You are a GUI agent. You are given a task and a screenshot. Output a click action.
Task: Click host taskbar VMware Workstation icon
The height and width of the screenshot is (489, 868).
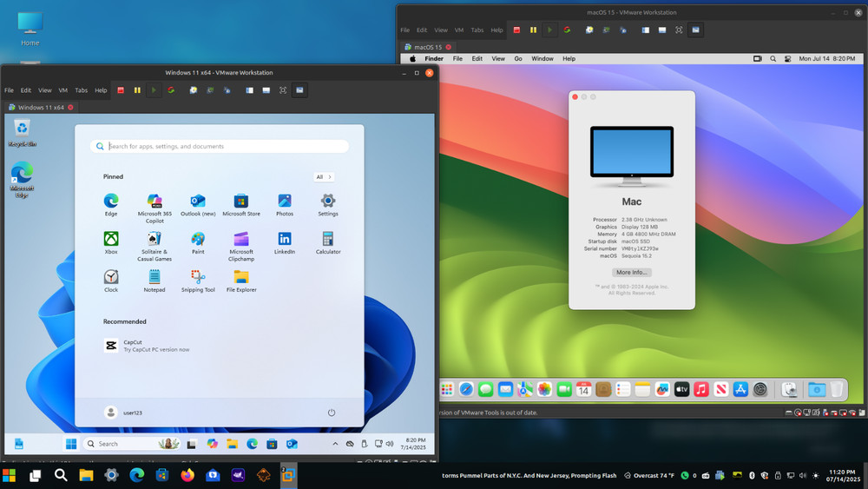(x=288, y=475)
